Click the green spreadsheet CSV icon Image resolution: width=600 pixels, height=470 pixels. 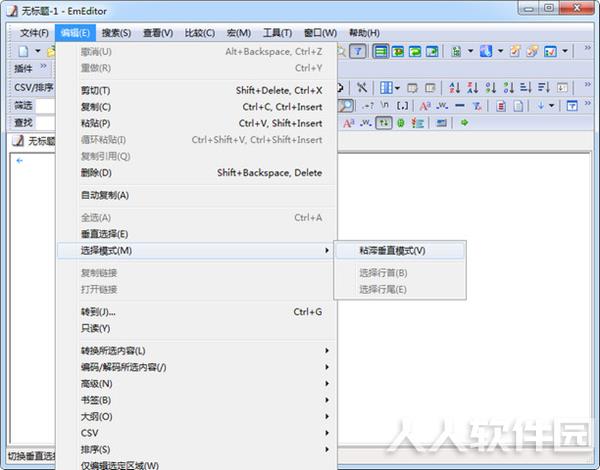click(x=456, y=51)
